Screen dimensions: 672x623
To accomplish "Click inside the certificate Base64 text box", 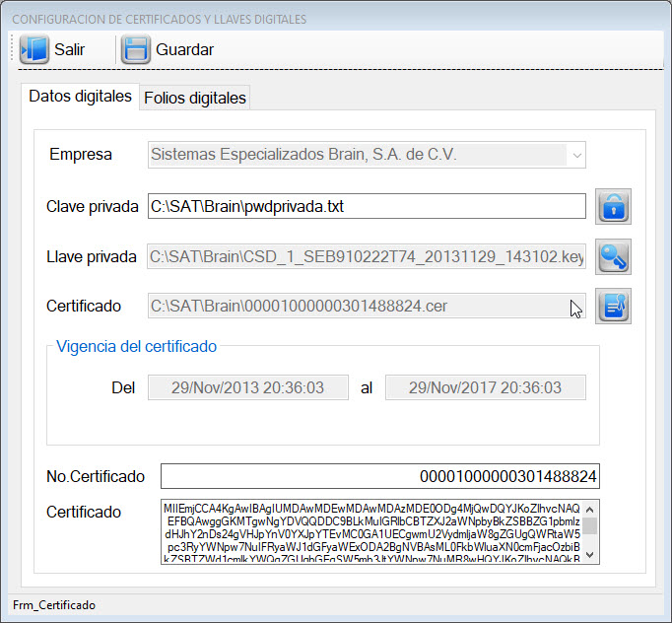I will point(371,531).
